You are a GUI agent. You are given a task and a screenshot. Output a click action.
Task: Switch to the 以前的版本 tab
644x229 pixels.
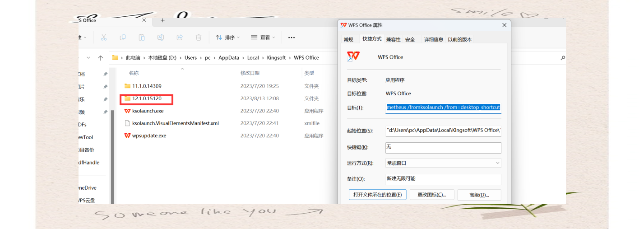[x=460, y=40]
